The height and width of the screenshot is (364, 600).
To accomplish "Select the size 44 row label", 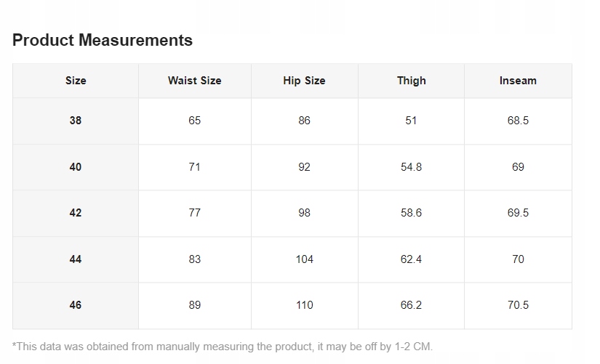I will coord(76,259).
